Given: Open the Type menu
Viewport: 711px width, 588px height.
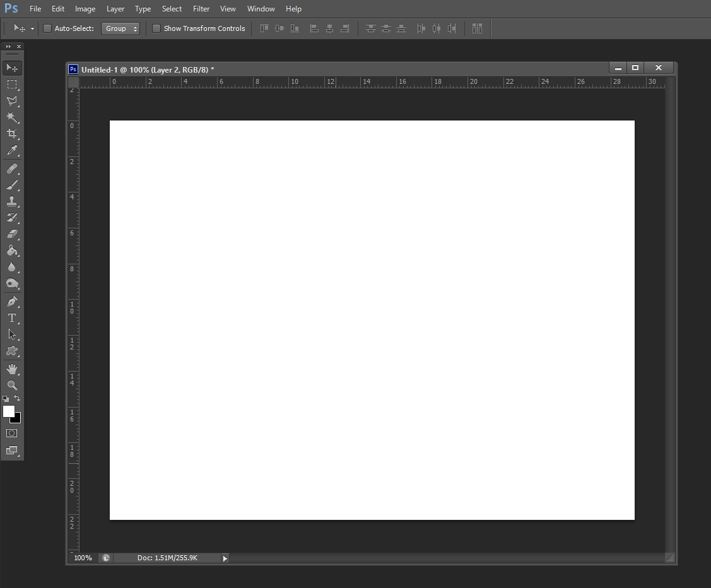Looking at the screenshot, I should click(143, 9).
